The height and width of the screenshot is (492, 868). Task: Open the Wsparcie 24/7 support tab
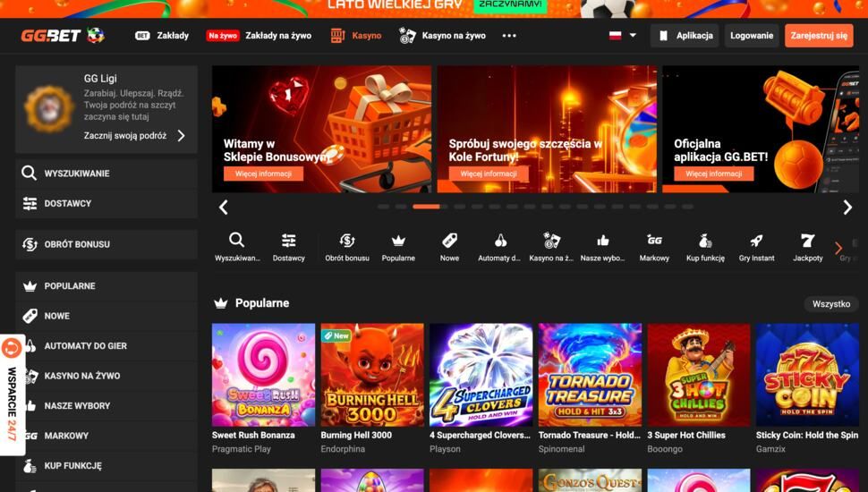[x=13, y=394]
